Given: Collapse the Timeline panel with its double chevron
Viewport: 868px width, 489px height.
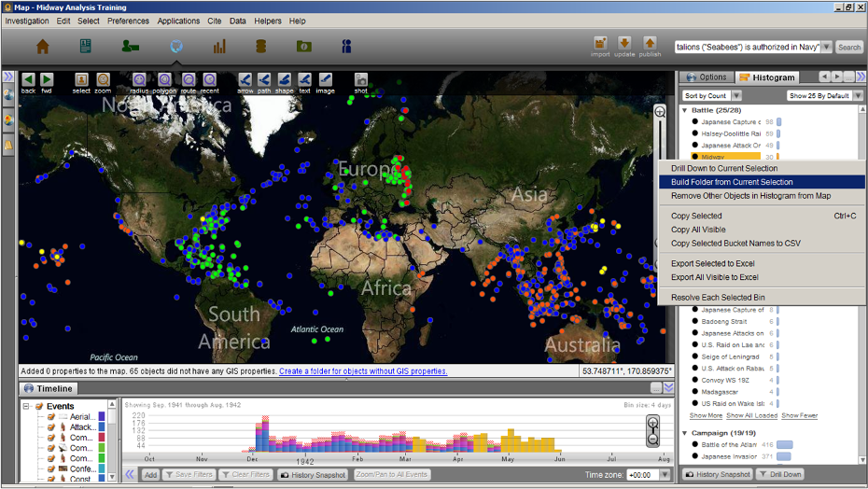Looking at the screenshot, I should click(668, 387).
